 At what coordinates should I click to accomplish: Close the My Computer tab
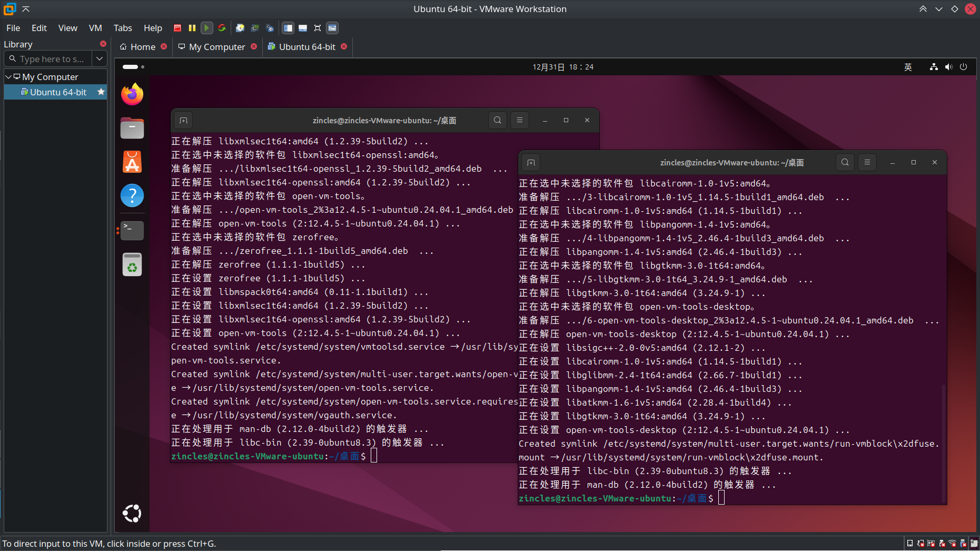point(254,46)
